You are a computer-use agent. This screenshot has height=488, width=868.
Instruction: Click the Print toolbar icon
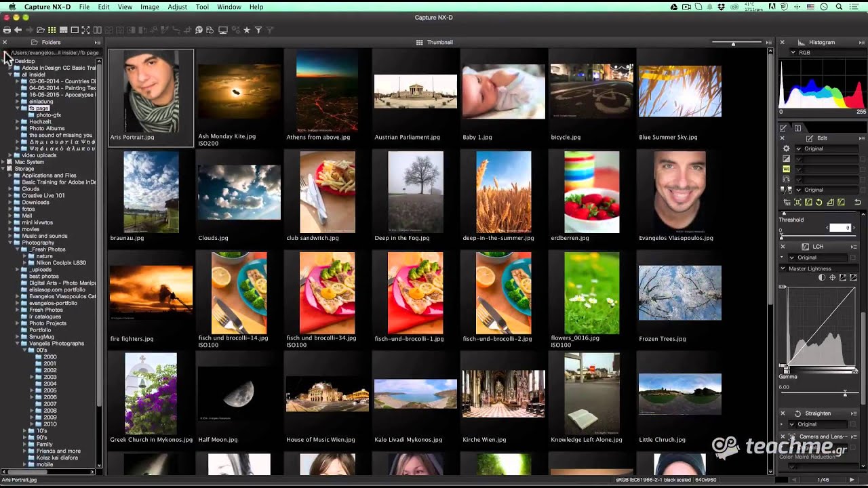point(7,30)
